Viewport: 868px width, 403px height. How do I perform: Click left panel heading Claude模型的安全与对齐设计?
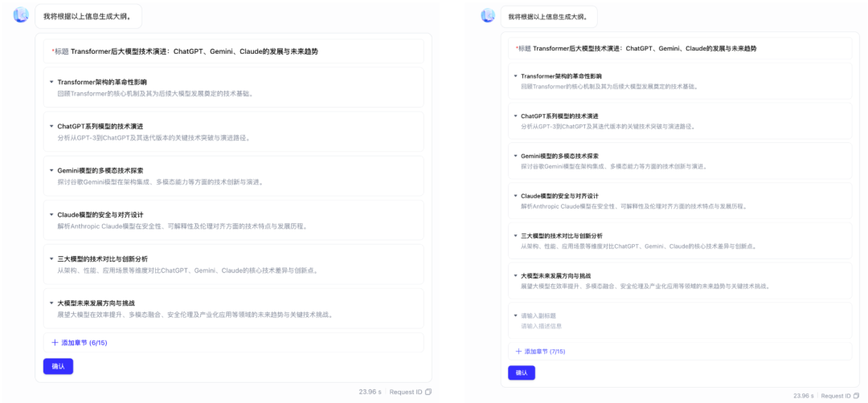pos(100,214)
